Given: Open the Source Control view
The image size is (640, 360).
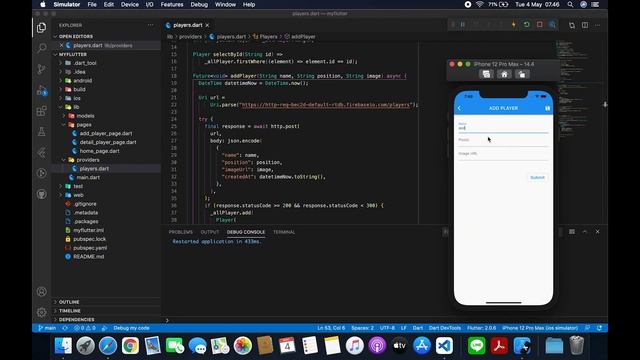Looking at the screenshot, I should pos(41,69).
